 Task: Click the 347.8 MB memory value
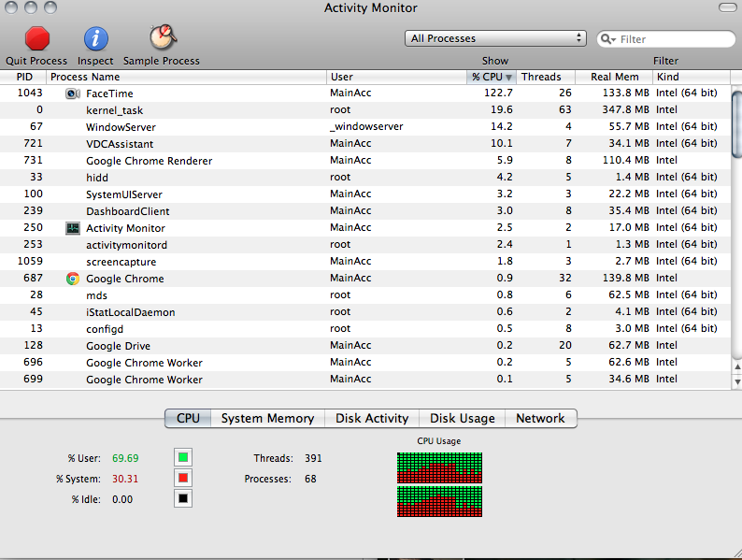click(x=625, y=109)
